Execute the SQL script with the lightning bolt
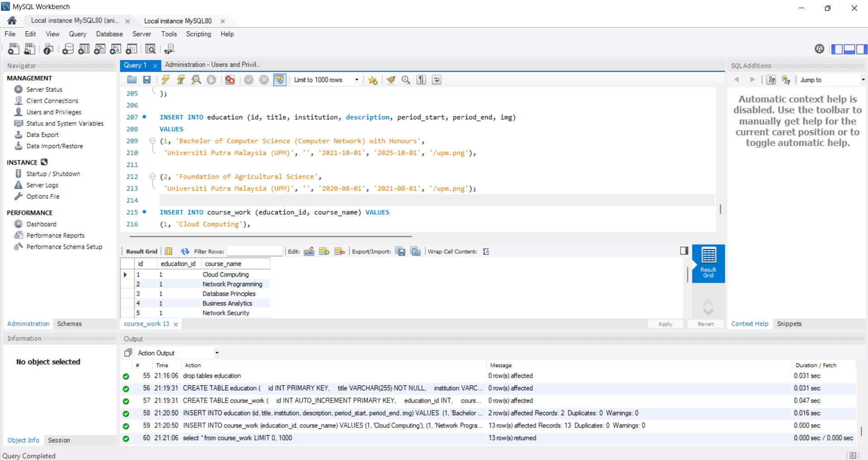 click(166, 80)
